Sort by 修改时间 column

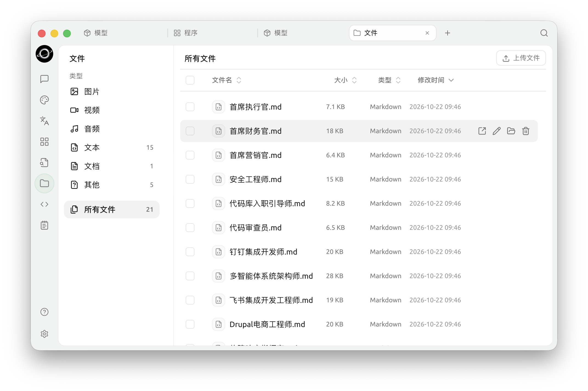pos(436,80)
